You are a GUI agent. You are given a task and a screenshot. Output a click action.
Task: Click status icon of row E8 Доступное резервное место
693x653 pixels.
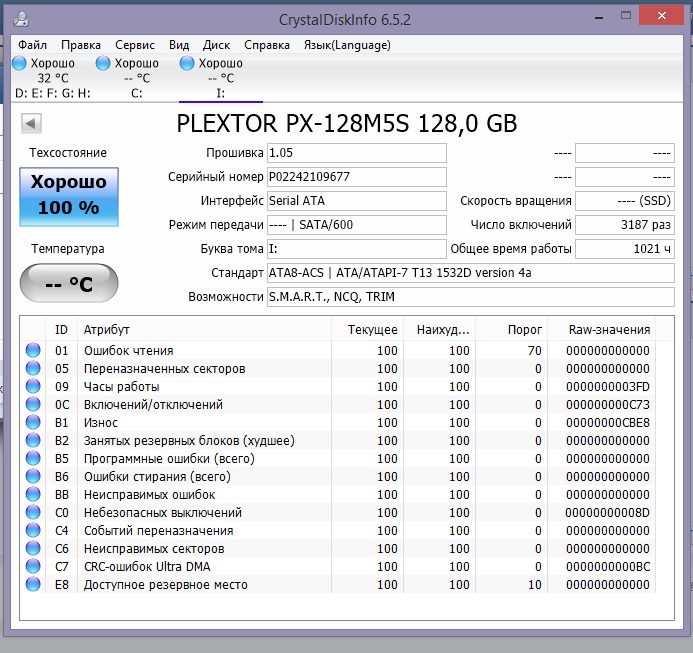33,584
